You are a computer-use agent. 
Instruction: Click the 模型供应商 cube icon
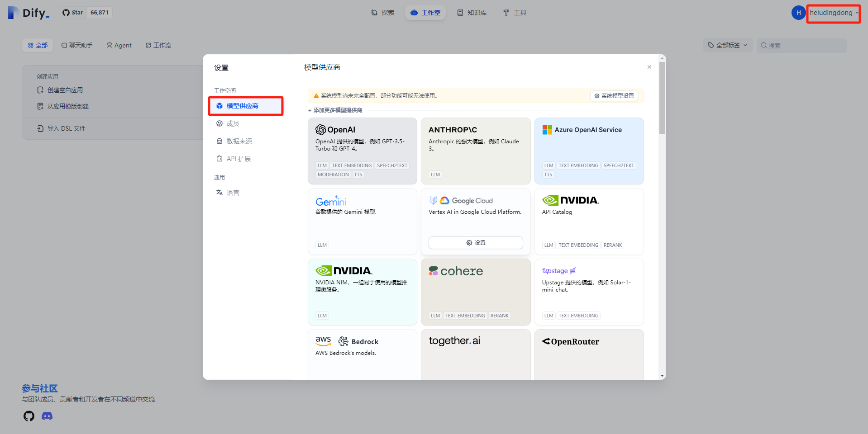[x=219, y=106]
